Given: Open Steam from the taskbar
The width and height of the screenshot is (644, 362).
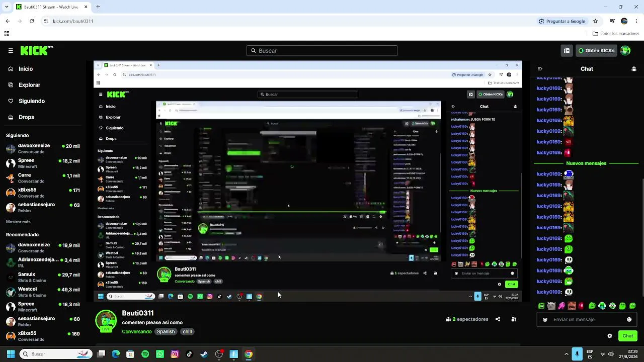Looking at the screenshot, I should [x=204, y=354].
